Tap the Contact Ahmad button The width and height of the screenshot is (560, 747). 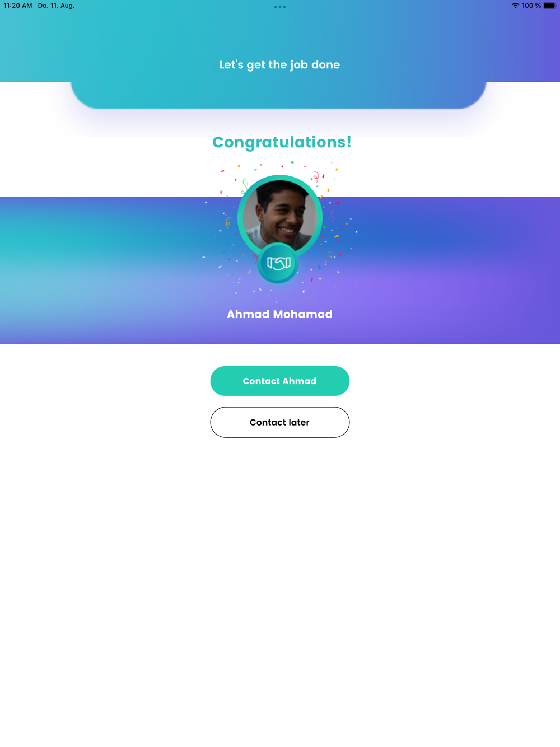tap(279, 381)
